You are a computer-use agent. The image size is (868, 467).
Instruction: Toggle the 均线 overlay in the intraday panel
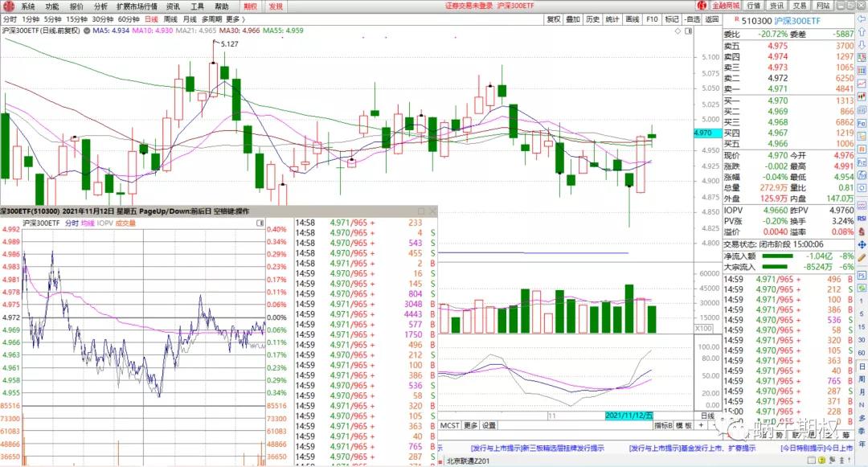click(88, 223)
